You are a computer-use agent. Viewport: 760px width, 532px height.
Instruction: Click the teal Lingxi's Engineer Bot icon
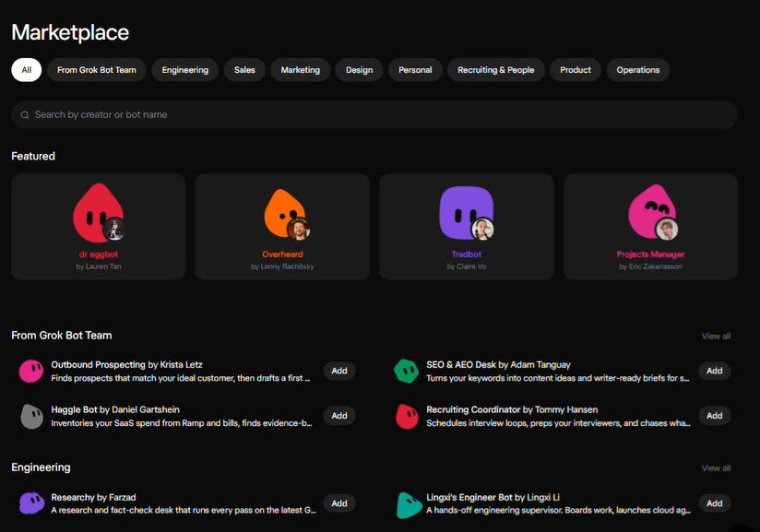tap(409, 505)
